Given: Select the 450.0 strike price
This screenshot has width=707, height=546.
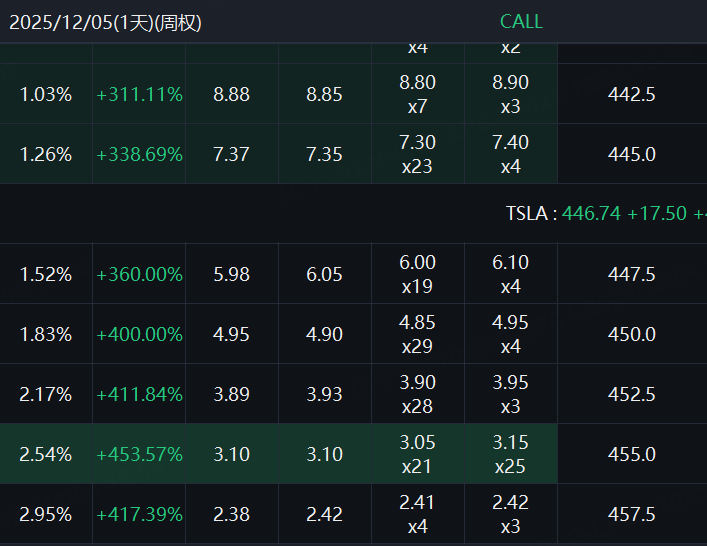Looking at the screenshot, I should [631, 334].
